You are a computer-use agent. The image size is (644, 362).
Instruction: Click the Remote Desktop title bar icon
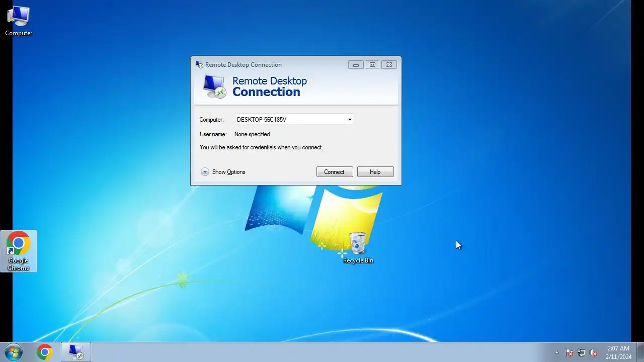200,64
